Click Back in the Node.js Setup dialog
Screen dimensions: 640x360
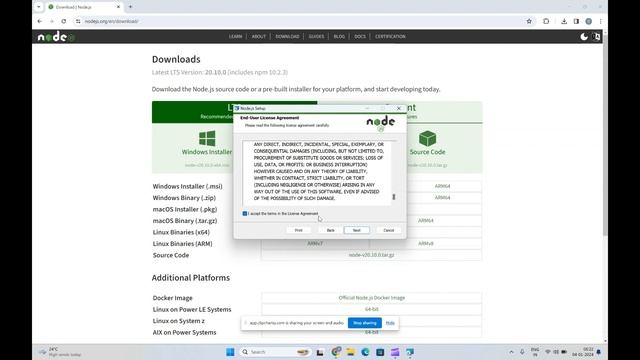coord(330,230)
